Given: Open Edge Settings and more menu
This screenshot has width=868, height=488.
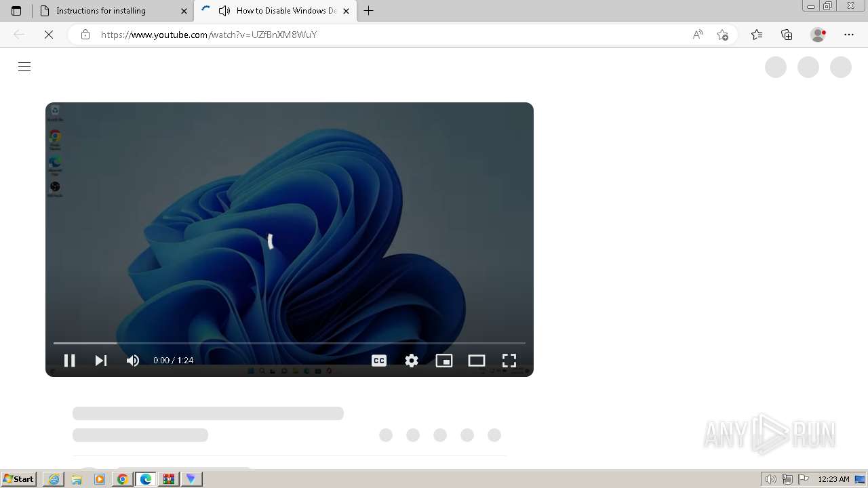Looking at the screenshot, I should (849, 35).
